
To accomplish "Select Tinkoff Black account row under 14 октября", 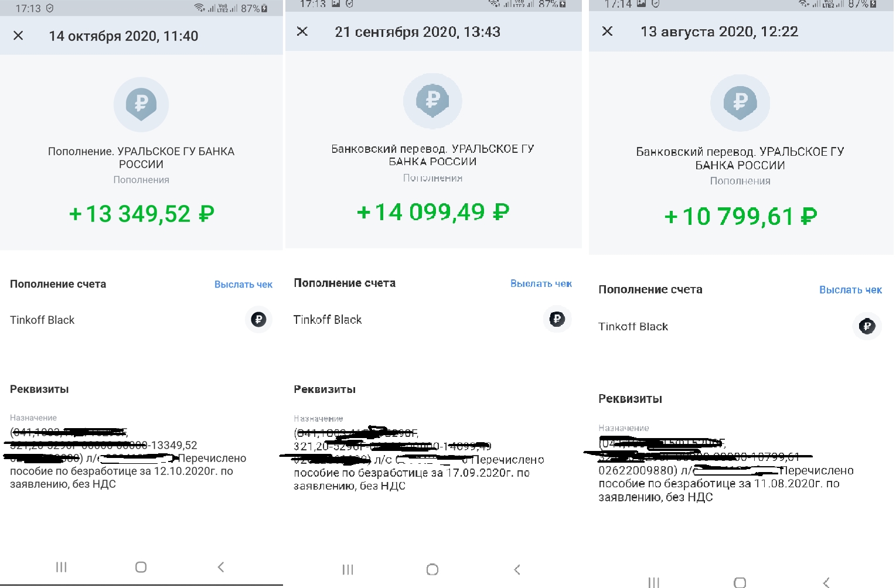I will click(x=141, y=320).
